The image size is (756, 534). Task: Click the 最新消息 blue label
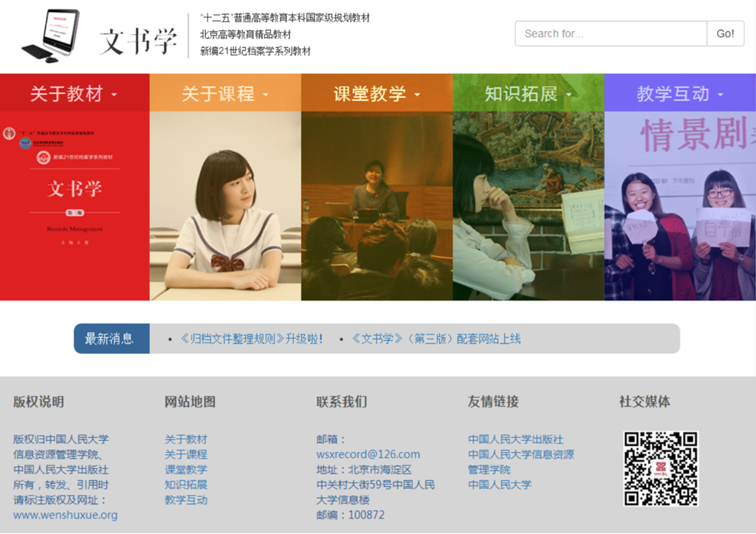(111, 339)
